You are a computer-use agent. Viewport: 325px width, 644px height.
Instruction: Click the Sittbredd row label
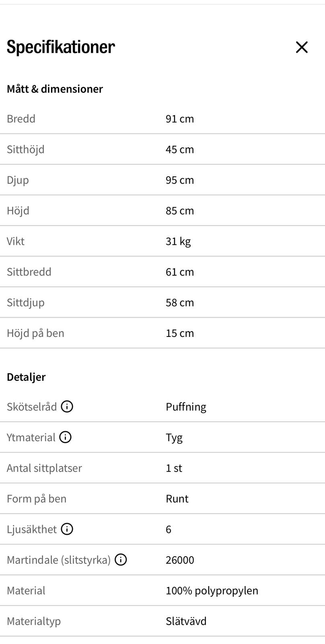[29, 272]
